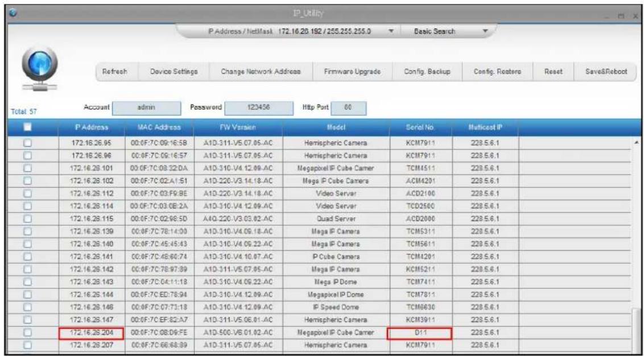Click serial number TCM6630
The width and height of the screenshot is (644, 356).
[420, 308]
